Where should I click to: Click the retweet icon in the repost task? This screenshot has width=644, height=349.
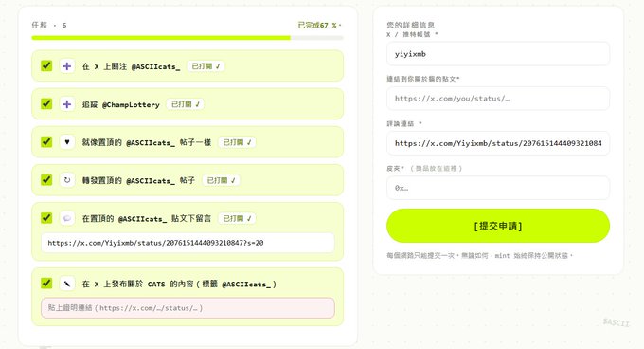point(67,180)
